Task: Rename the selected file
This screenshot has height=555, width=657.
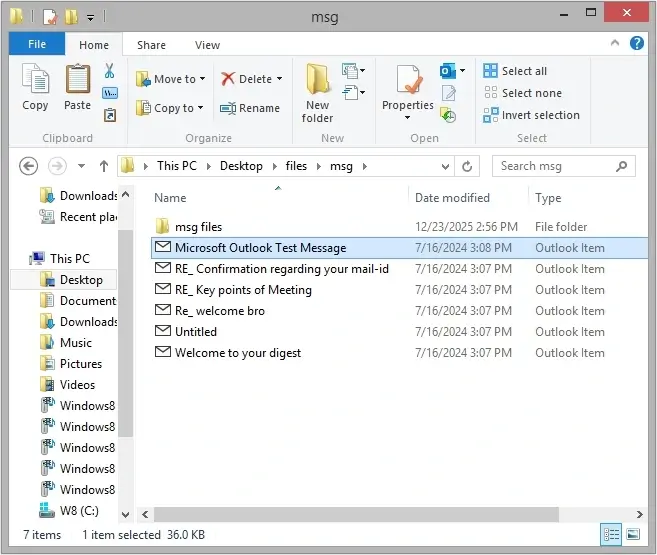Action: coord(250,108)
